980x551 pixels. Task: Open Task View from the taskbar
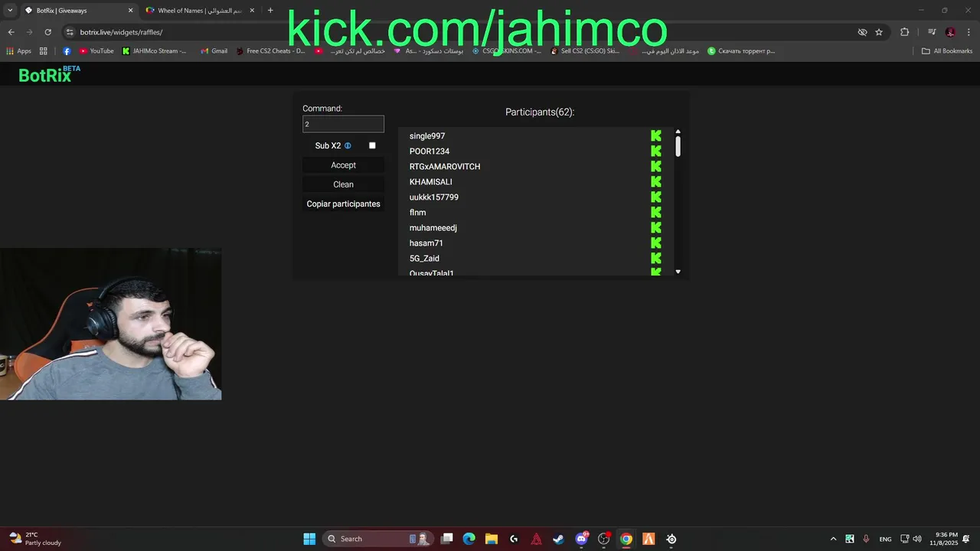(447, 539)
